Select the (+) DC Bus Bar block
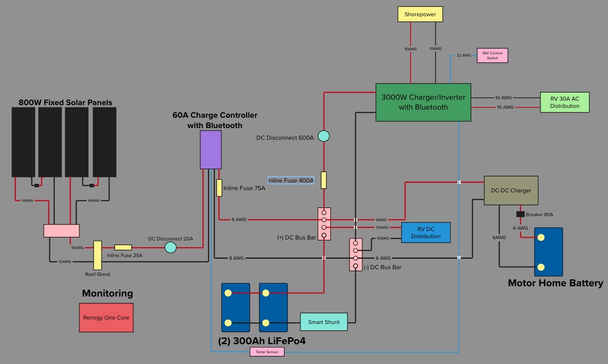Screen dimensions: 608x364 click(324, 224)
